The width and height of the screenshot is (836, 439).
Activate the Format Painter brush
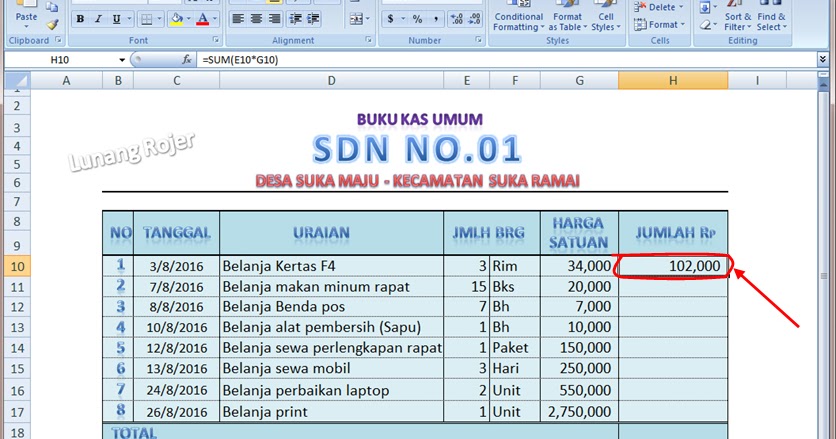coord(52,24)
